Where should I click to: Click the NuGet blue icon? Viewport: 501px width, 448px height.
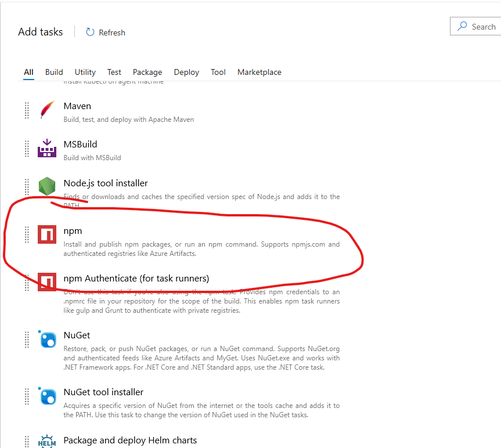pos(47,339)
